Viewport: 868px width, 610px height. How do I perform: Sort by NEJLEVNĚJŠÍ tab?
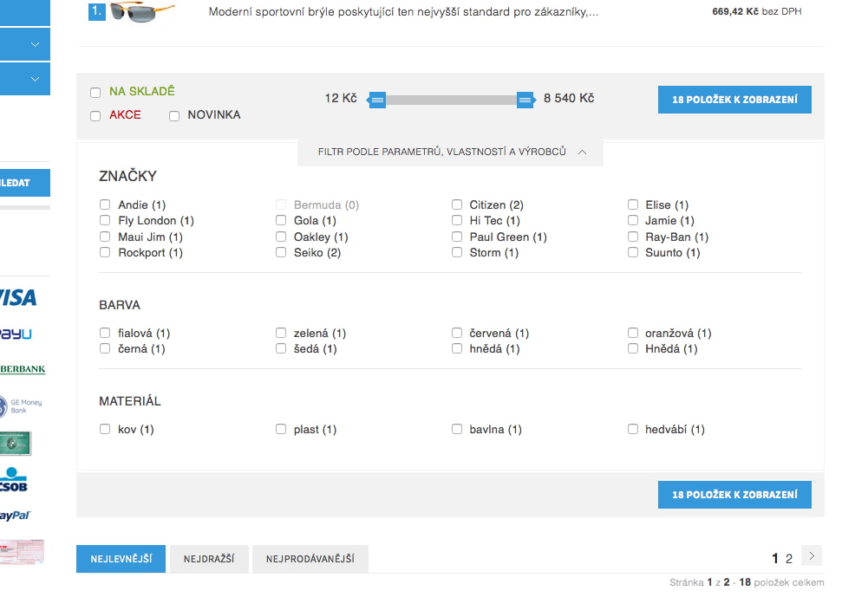tap(121, 559)
